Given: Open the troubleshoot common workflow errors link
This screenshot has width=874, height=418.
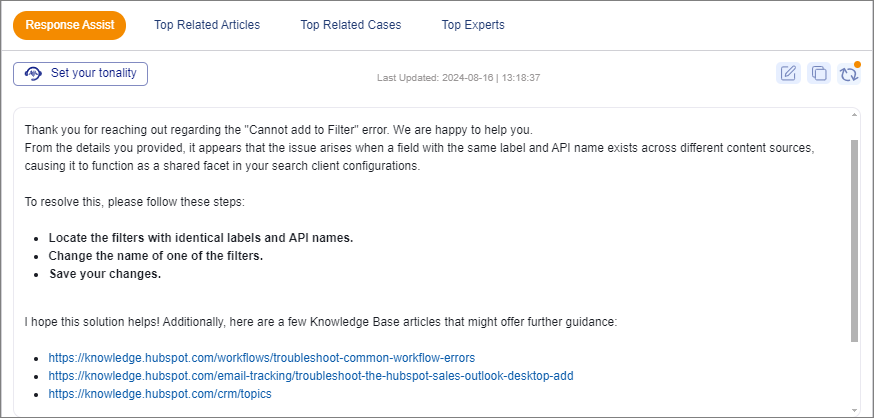Looking at the screenshot, I should click(x=261, y=357).
